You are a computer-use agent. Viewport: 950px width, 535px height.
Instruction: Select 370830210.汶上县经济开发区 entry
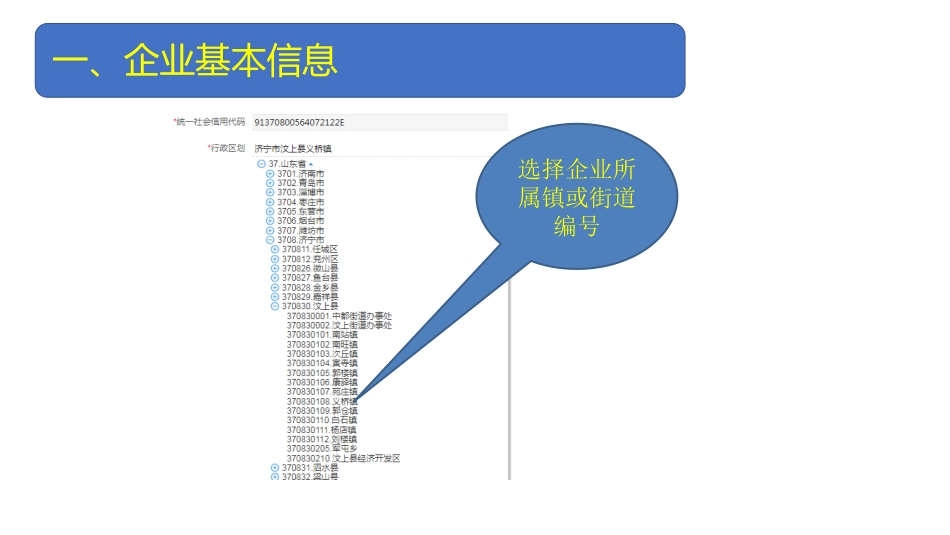point(344,459)
